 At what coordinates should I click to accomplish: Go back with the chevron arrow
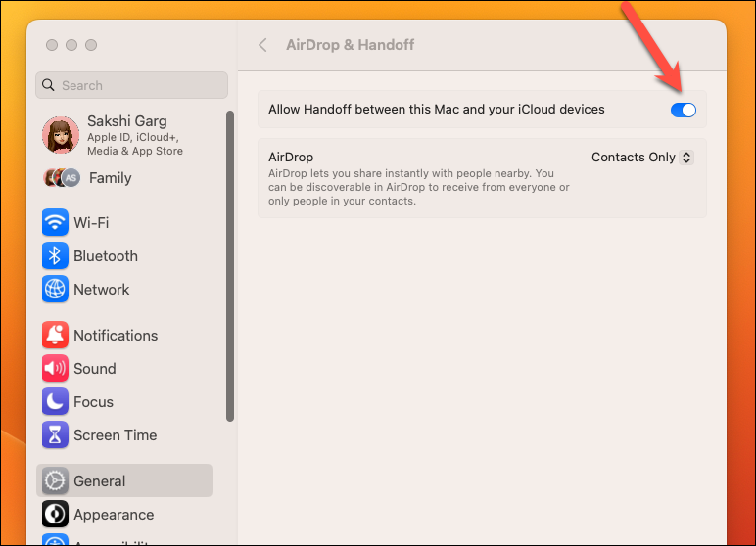click(x=262, y=45)
